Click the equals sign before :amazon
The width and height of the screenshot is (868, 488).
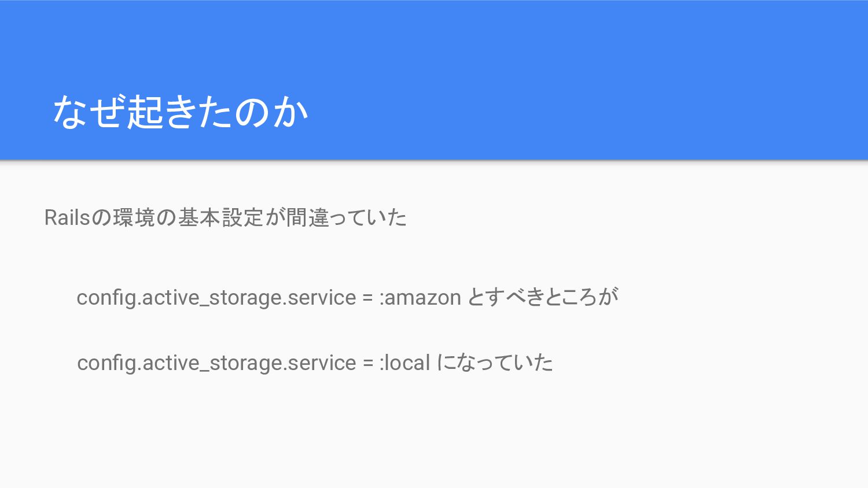point(367,298)
